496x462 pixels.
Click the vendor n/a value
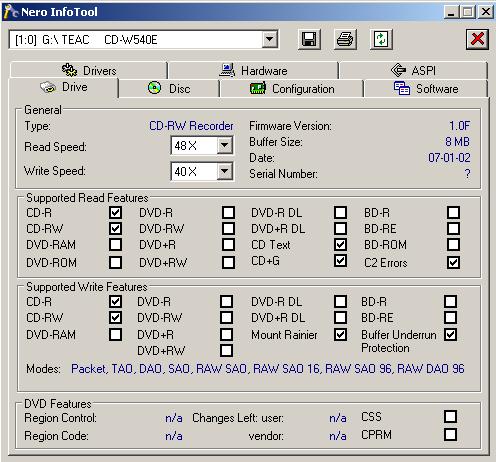coord(338,436)
